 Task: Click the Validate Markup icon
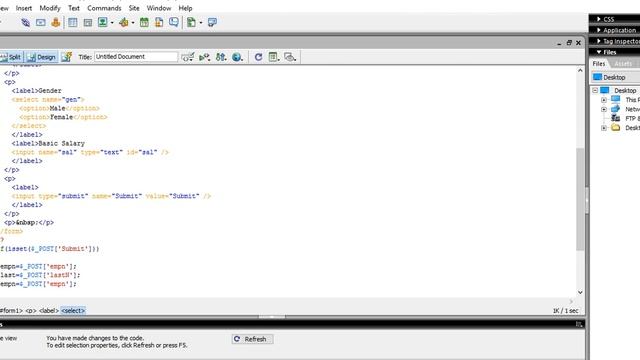(x=204, y=57)
